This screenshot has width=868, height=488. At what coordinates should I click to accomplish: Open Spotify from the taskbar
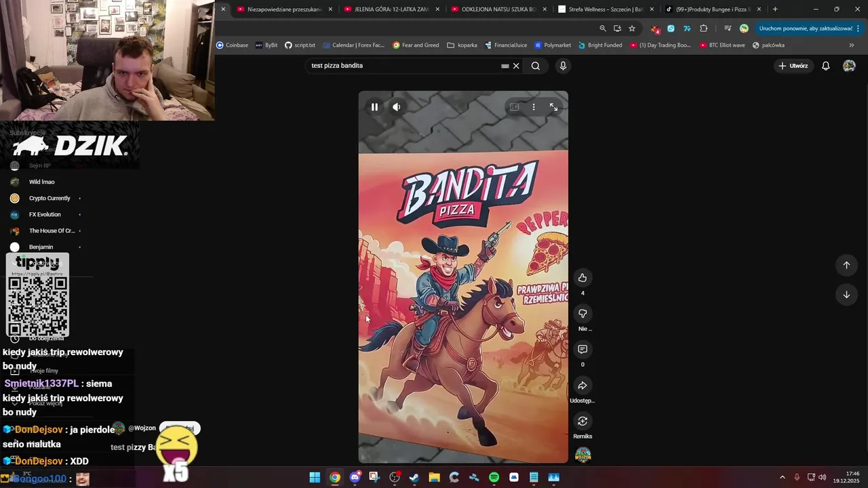tap(494, 477)
